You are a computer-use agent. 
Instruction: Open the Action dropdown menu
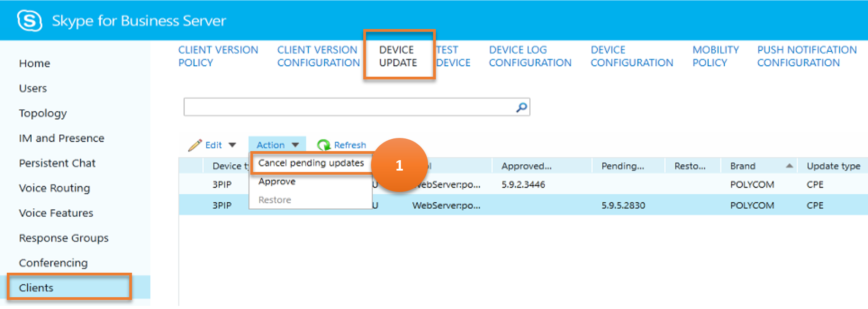tap(277, 145)
